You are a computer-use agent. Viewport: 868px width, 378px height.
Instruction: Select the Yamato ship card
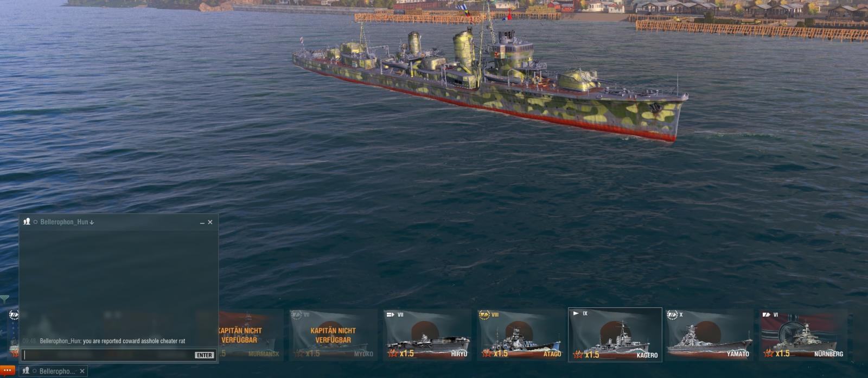click(x=709, y=335)
